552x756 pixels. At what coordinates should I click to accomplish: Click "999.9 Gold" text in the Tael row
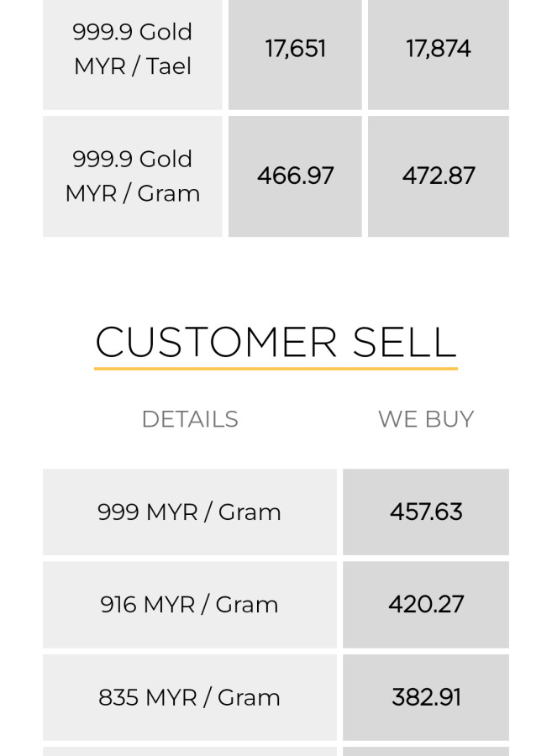[133, 32]
